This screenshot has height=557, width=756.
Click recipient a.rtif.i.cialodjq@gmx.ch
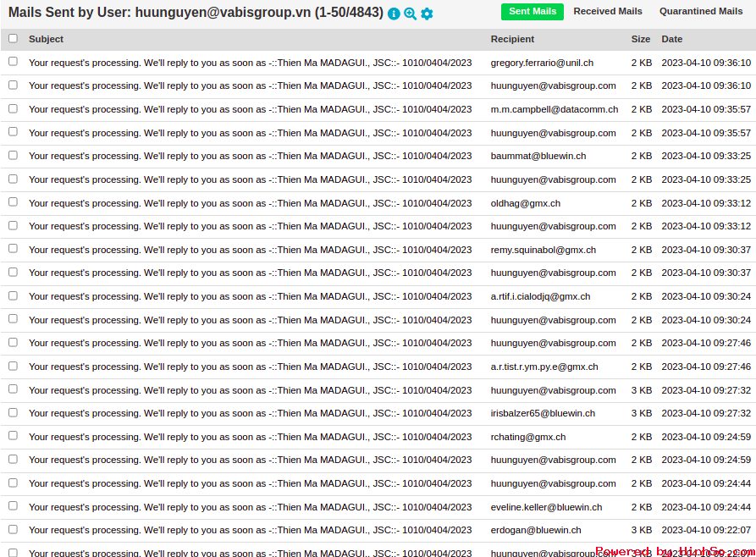(x=540, y=296)
